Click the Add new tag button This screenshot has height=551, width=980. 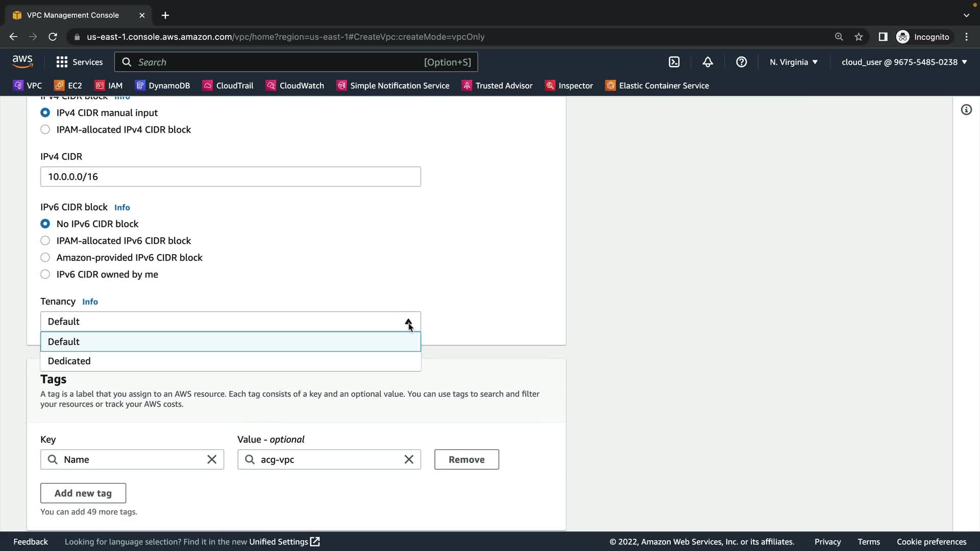click(83, 493)
